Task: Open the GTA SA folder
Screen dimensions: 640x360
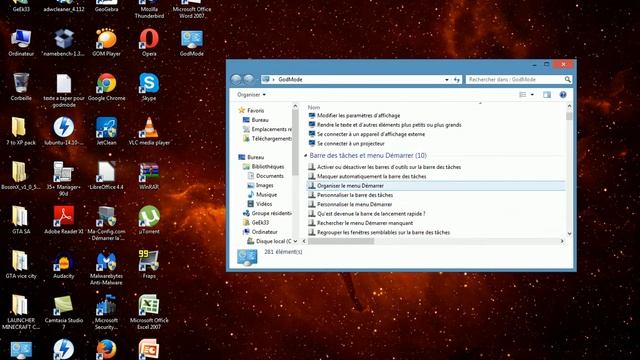Action: 21,220
